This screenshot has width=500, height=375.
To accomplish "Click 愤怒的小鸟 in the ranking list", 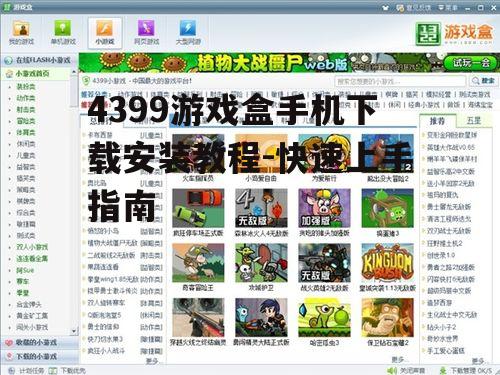I will [x=103, y=231].
